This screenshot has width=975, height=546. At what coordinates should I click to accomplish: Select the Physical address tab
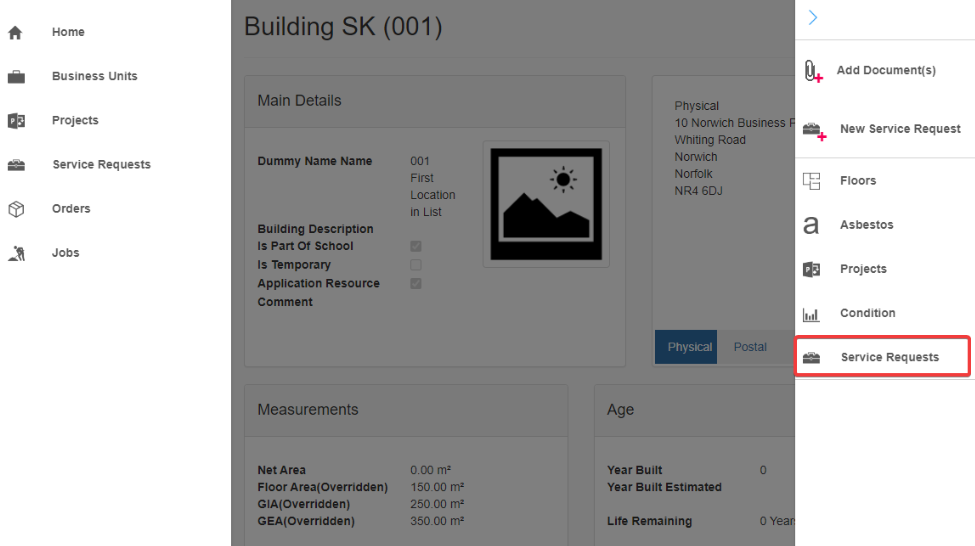pyautogui.click(x=689, y=347)
